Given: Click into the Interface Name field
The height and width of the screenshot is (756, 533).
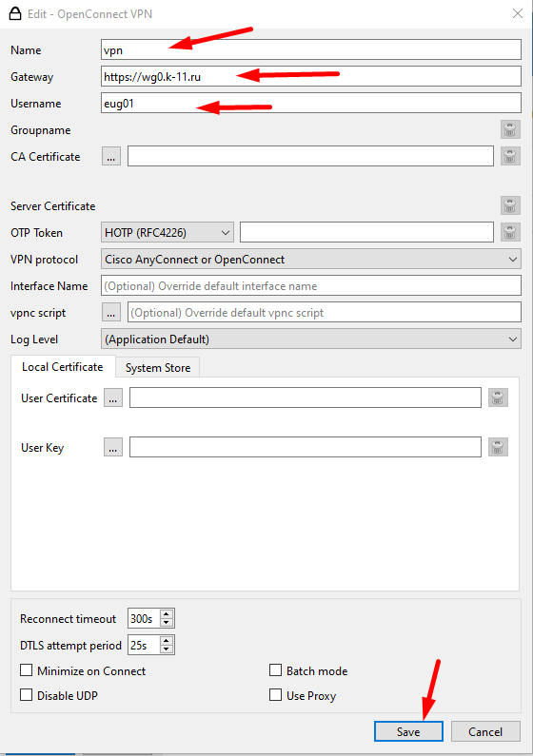Looking at the screenshot, I should click(311, 285).
